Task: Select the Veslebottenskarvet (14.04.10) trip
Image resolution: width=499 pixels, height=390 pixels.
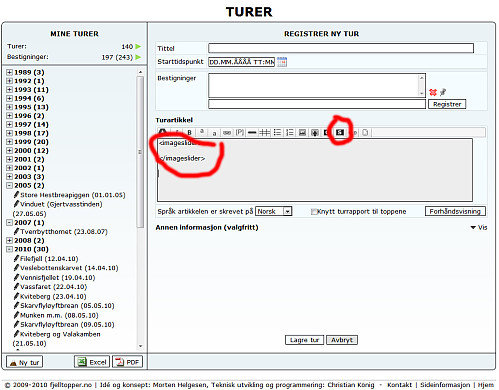Action: point(69,268)
